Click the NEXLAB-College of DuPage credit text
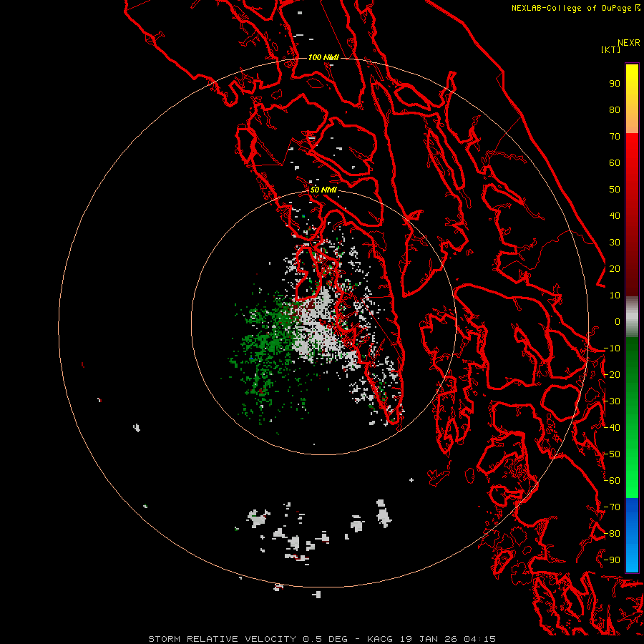Viewport: 644px width, 644px height. tap(575, 8)
